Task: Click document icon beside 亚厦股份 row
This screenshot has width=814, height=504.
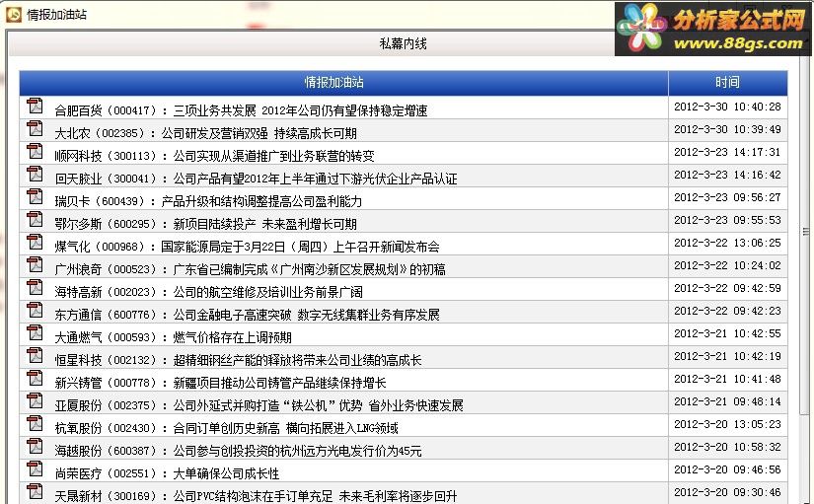Action: point(35,400)
